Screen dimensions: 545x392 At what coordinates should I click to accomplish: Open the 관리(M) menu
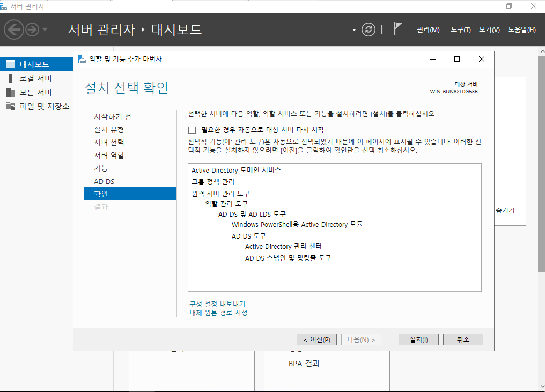coord(428,30)
